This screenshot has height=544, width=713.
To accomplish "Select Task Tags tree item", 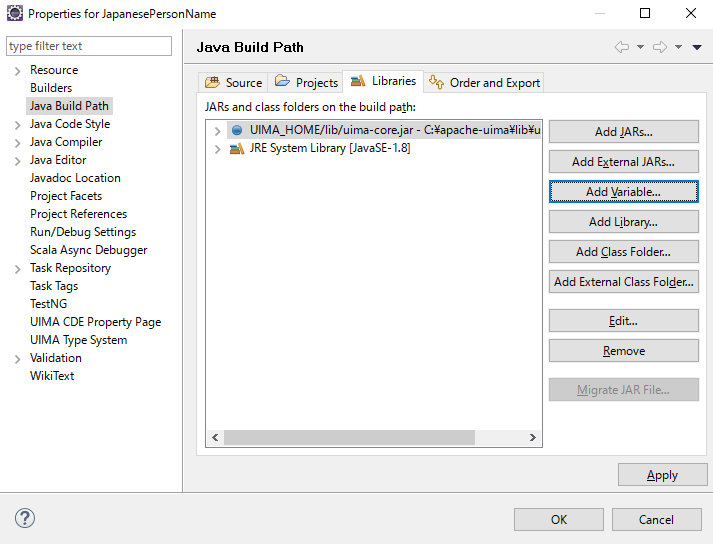I will tap(54, 286).
